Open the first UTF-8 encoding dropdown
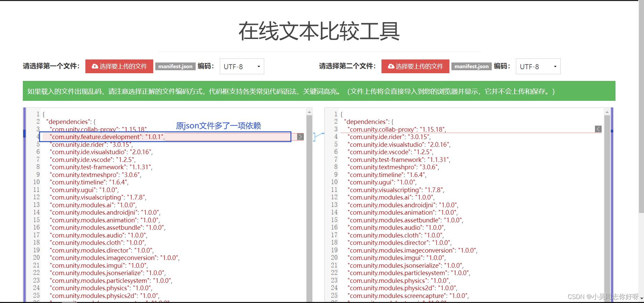This screenshot has width=644, height=303. point(241,66)
